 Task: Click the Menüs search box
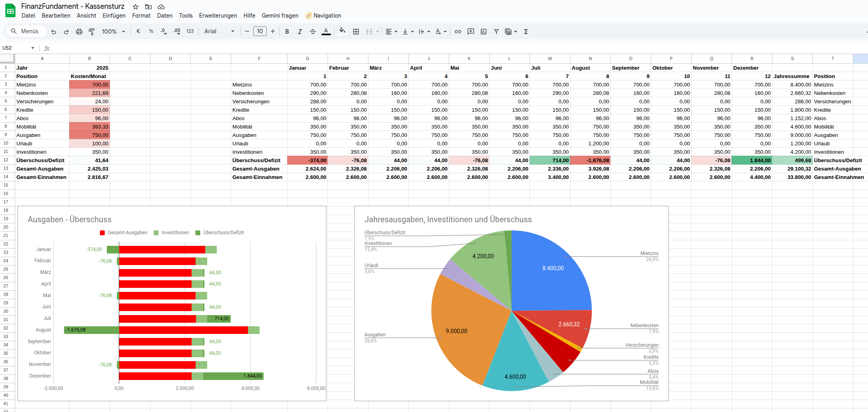(x=25, y=31)
